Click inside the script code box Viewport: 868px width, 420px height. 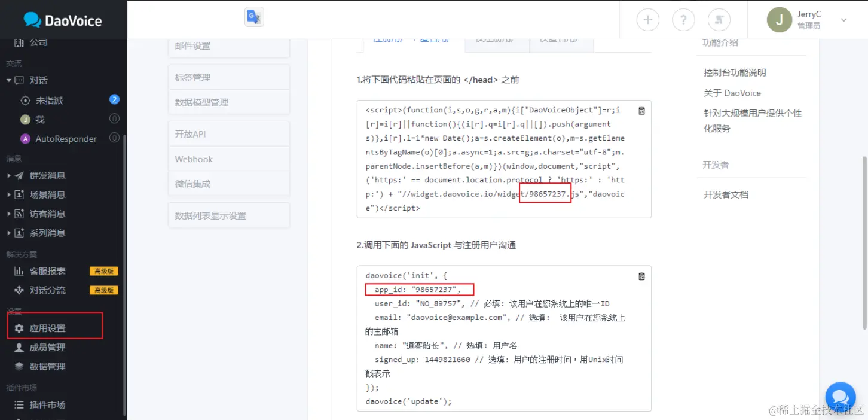click(504, 159)
